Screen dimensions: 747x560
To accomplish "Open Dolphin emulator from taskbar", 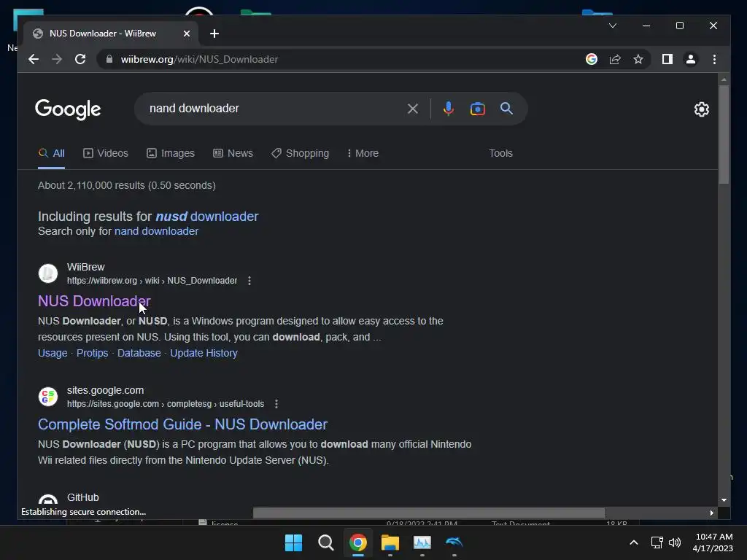I will click(454, 542).
